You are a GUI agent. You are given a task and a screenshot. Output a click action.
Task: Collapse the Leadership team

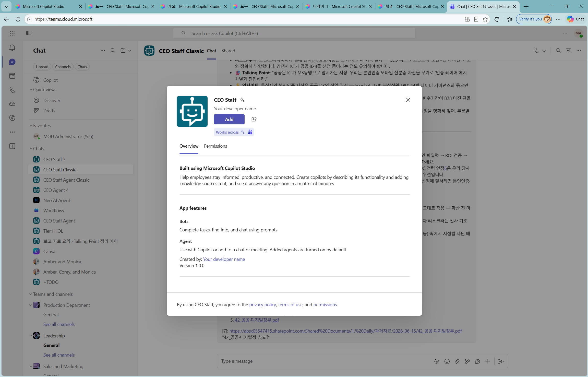click(x=31, y=336)
